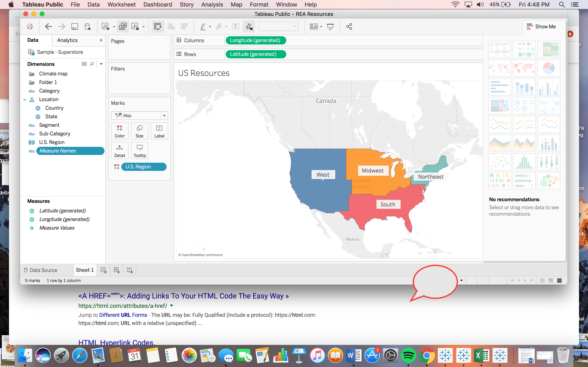Select the Highlight tool in the toolbar
Image resolution: width=588 pixels, height=367 pixels.
click(x=204, y=26)
